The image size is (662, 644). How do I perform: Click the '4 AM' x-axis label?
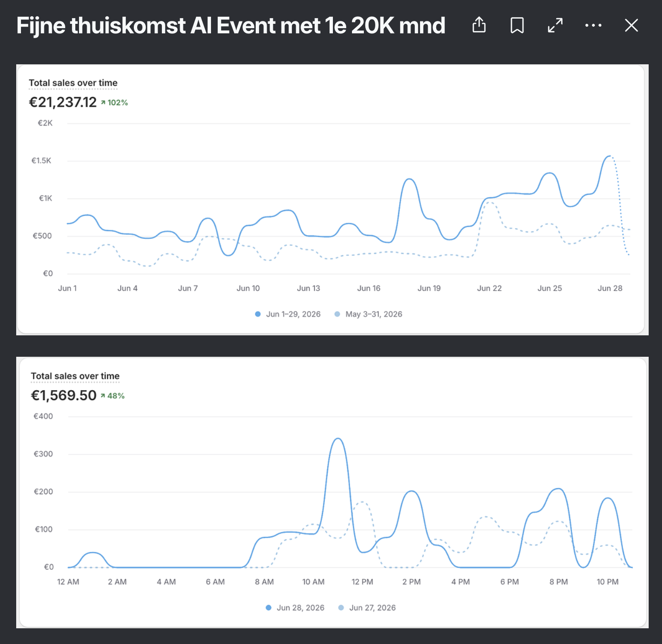pos(166,582)
